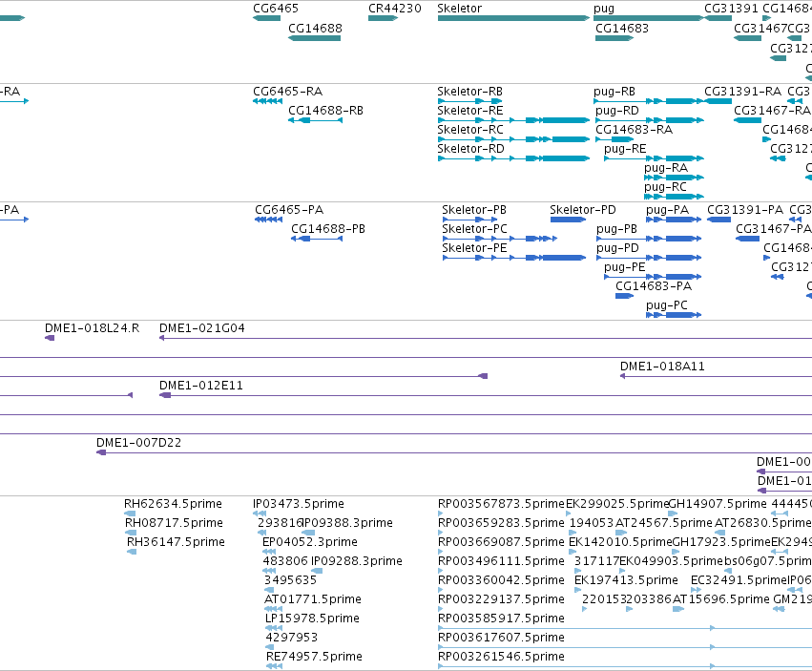Open the "pug-RC" transcript label
The image size is (812, 671).
665,188
